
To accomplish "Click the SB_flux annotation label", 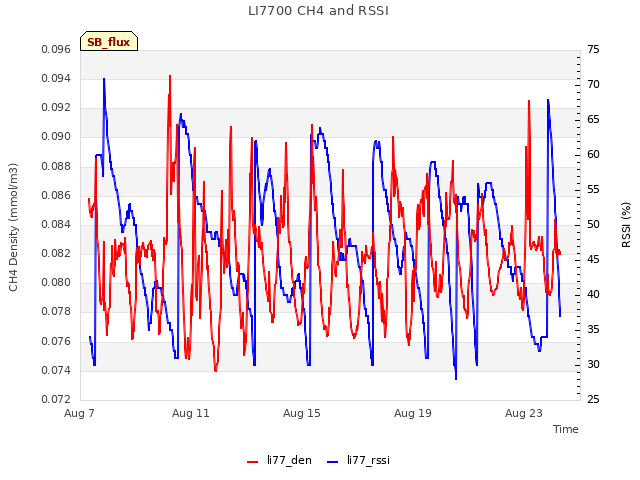I will tap(109, 41).
